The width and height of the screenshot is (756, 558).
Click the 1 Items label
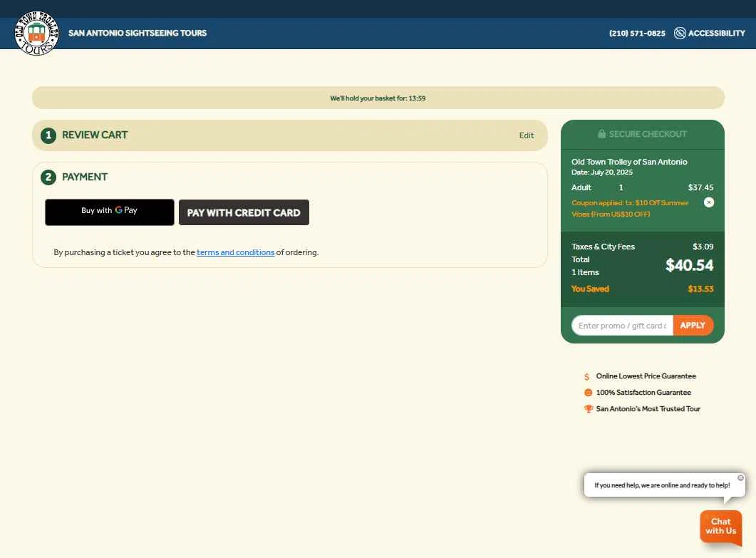pyautogui.click(x=585, y=272)
